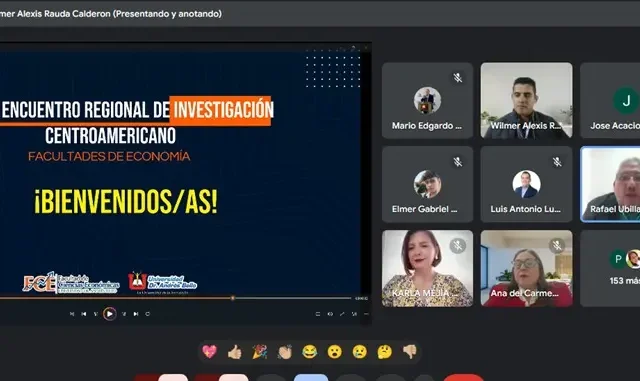Click the last icon at the far right of the player controls
The image size is (640, 381).
366,314
